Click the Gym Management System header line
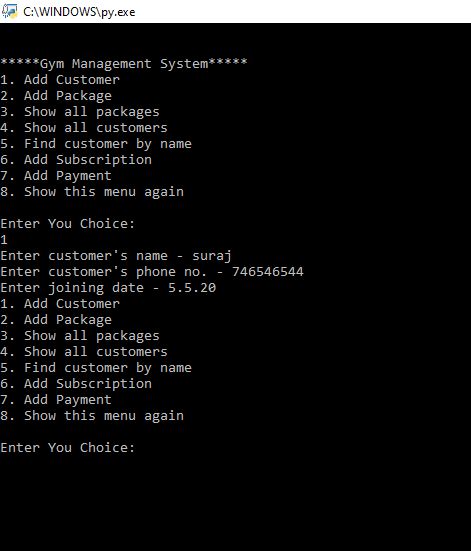The image size is (471, 551). tap(124, 64)
